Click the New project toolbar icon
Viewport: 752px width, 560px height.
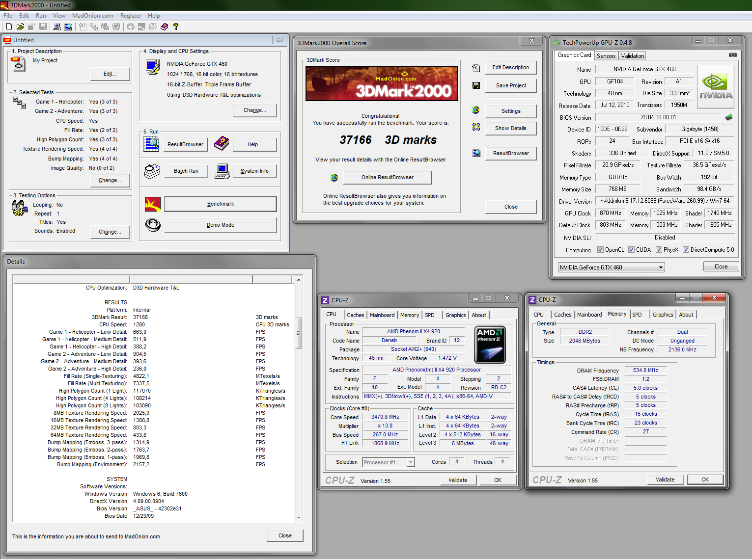9,27
